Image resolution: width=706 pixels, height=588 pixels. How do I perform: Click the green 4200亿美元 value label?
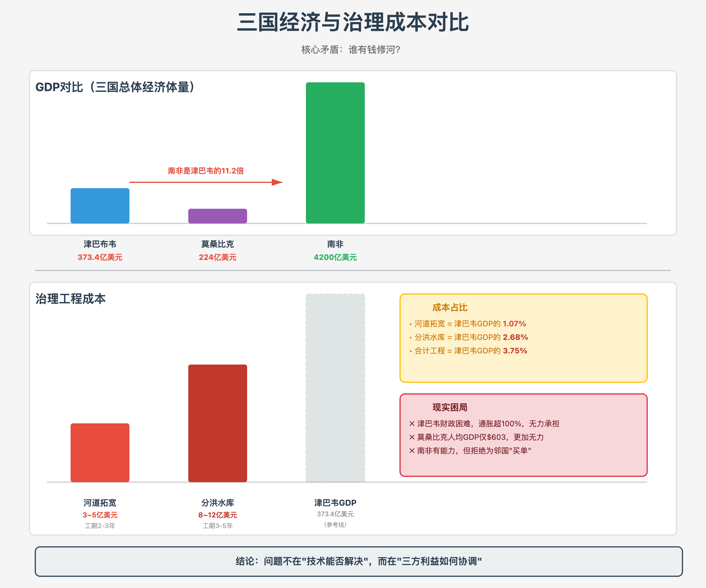pyautogui.click(x=335, y=257)
